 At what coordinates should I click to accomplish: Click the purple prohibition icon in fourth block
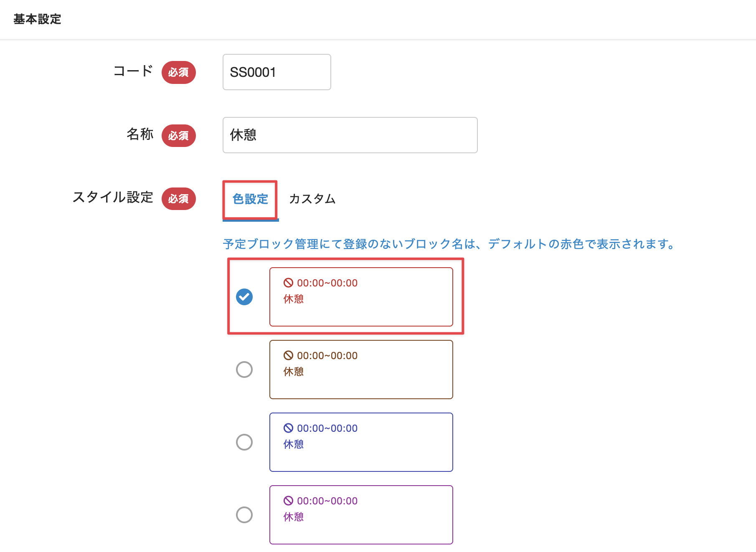[x=288, y=501]
